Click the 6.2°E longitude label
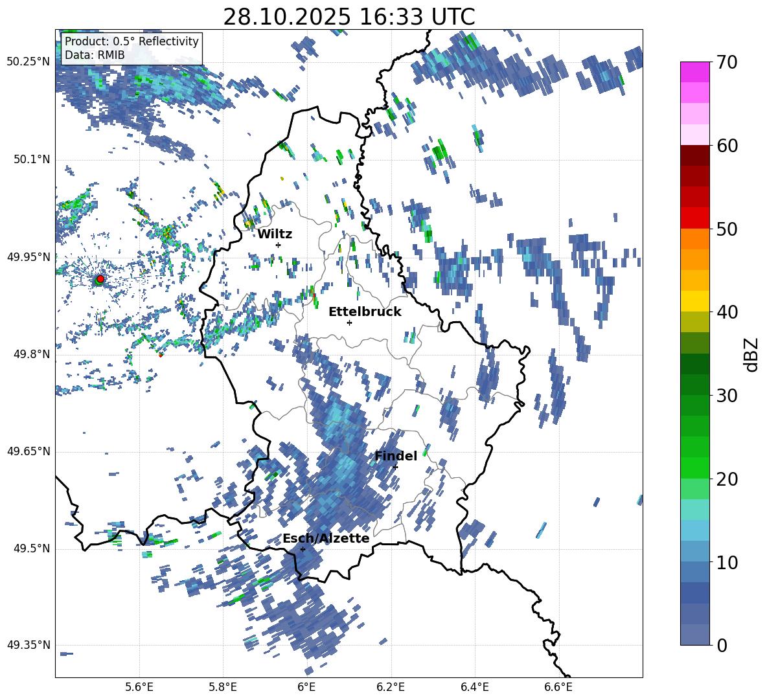Viewport: 767px width, 700px height. (x=391, y=687)
